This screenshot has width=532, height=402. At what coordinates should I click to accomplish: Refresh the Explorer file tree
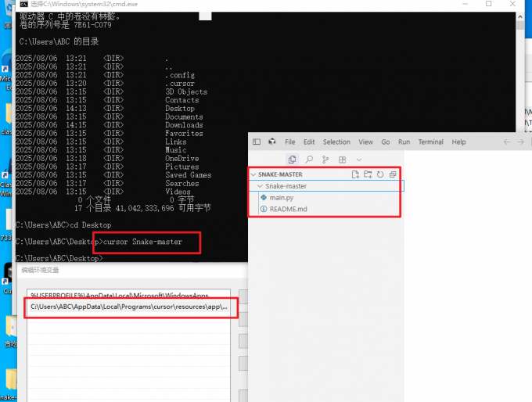pos(380,174)
